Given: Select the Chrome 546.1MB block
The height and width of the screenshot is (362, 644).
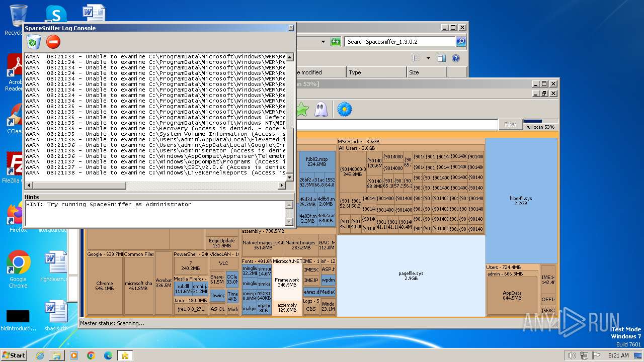Looking at the screenshot, I should [105, 286].
